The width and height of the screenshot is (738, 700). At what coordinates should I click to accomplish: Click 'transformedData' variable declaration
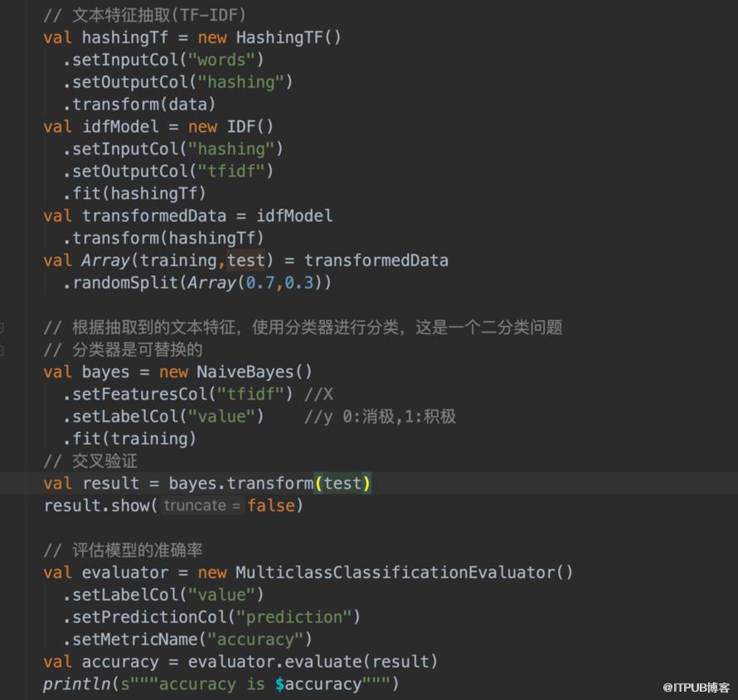click(x=154, y=216)
